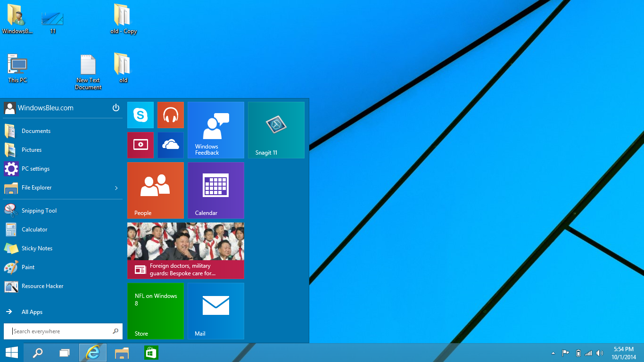Open Pictures from the Start menu
This screenshot has width=644, height=362.
click(x=63, y=150)
